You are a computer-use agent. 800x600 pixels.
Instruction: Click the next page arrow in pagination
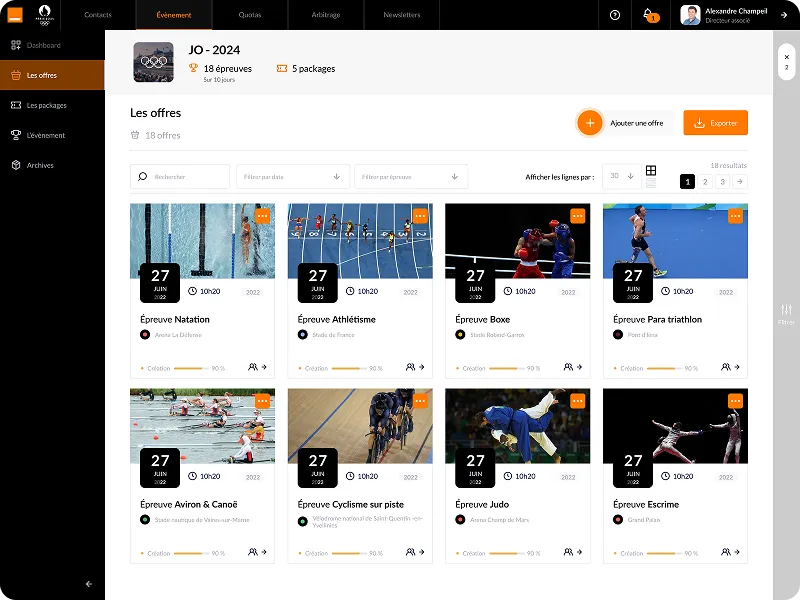tap(740, 182)
